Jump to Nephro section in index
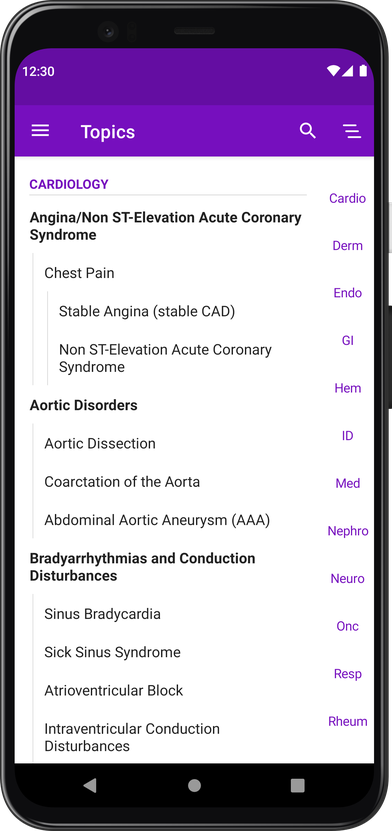Image resolution: width=392 pixels, height=831 pixels. click(348, 531)
